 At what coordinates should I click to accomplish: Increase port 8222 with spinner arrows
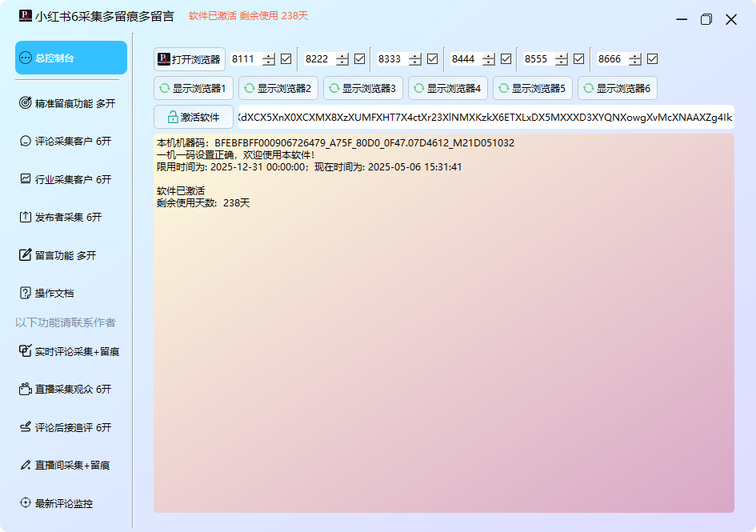[342, 56]
